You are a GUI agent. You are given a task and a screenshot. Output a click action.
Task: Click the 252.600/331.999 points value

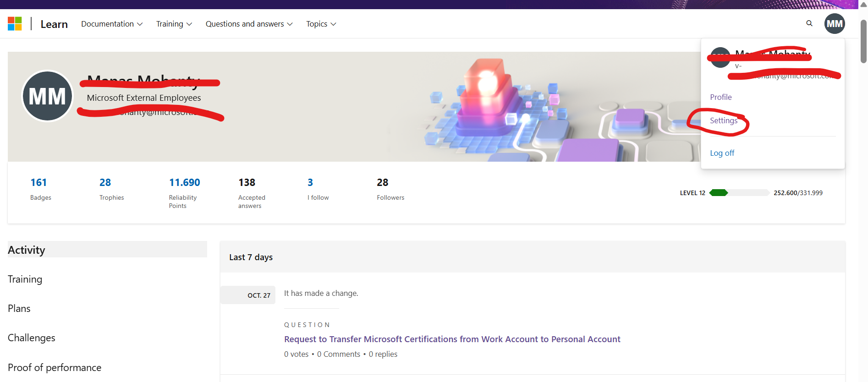(798, 193)
